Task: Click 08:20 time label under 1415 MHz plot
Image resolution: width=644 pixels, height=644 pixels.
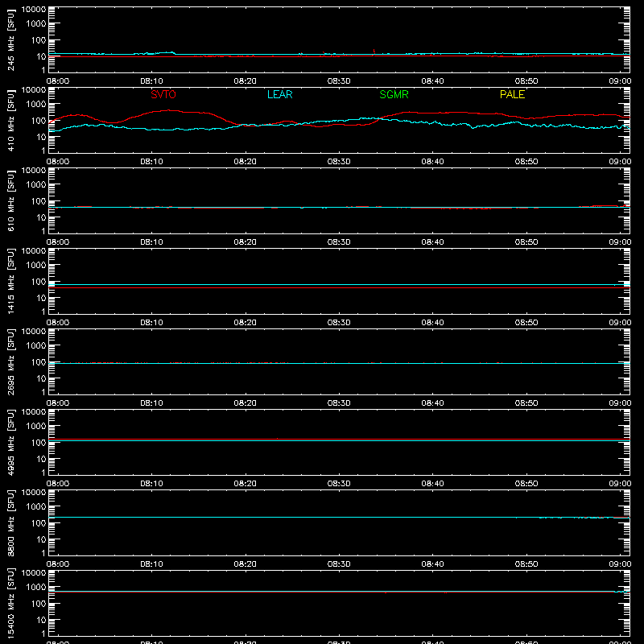Action: pos(246,323)
